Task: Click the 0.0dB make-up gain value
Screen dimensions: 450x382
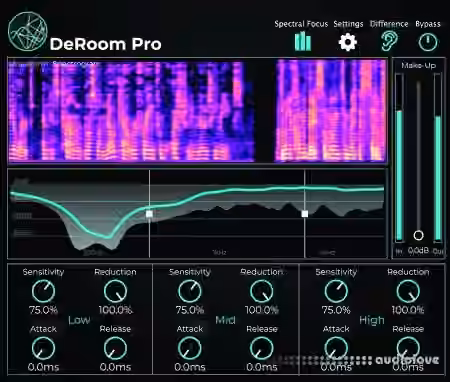Action: click(x=418, y=250)
